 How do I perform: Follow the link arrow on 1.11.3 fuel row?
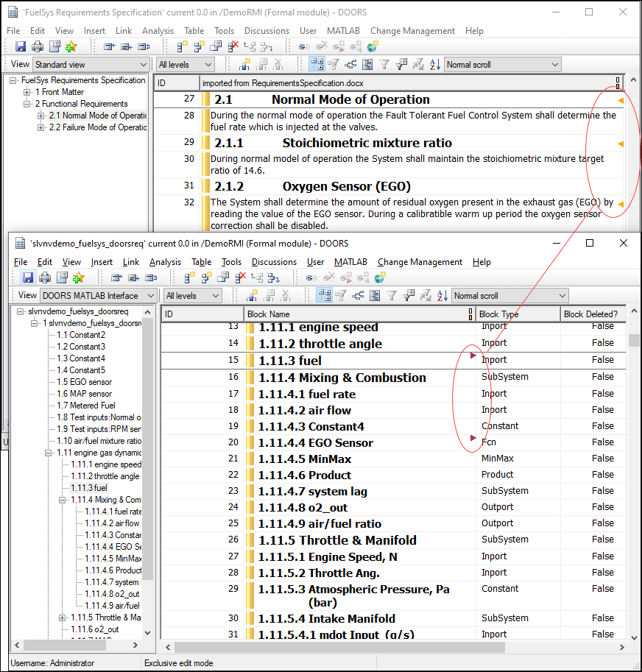pos(473,356)
